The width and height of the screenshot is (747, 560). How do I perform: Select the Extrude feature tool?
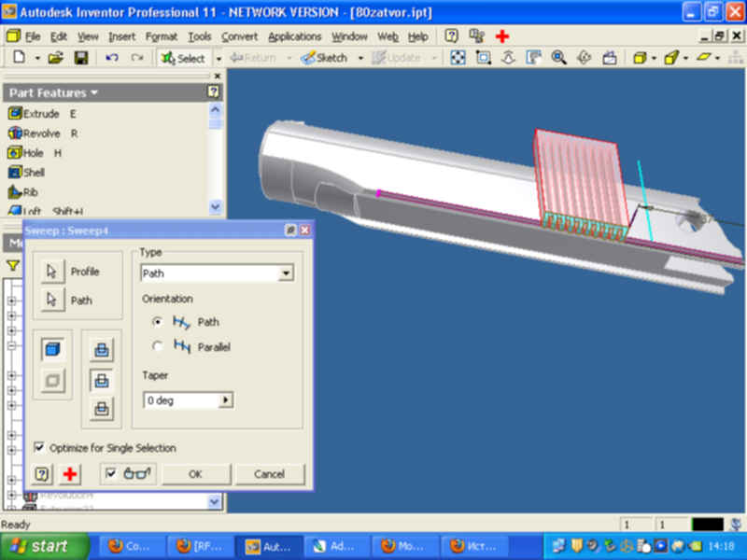35,114
